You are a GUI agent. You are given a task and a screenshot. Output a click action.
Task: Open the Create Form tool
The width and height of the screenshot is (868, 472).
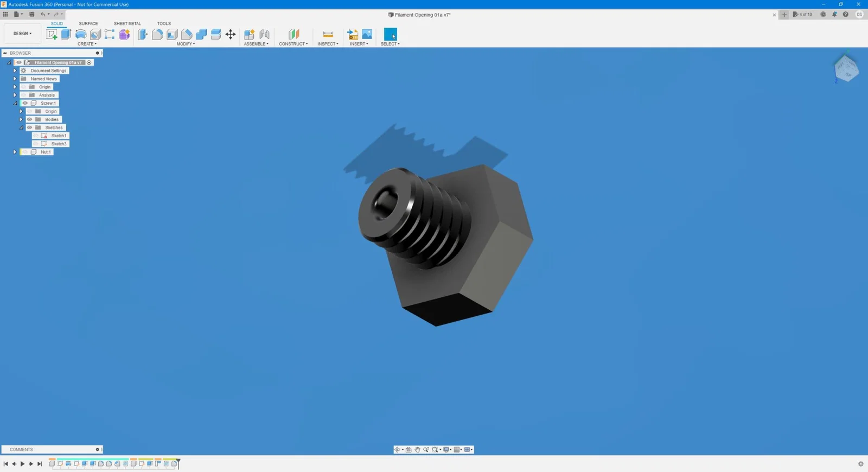[124, 34]
